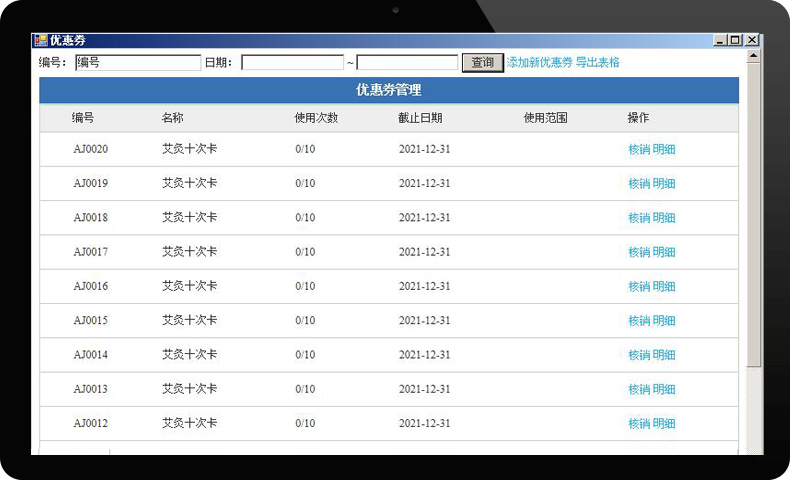Viewport: 790px width, 480px height.
Task: Click the vertical scrollbar up arrow
Action: [x=753, y=55]
